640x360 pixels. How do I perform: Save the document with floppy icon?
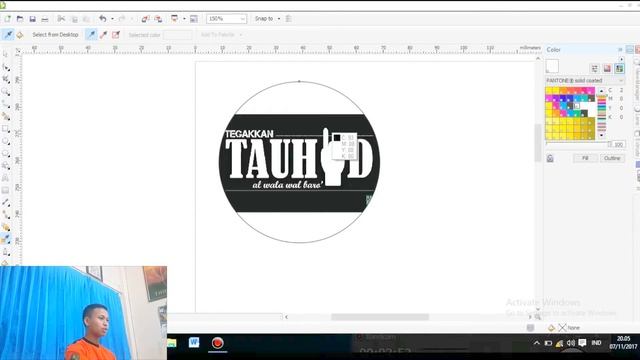[x=32, y=19]
